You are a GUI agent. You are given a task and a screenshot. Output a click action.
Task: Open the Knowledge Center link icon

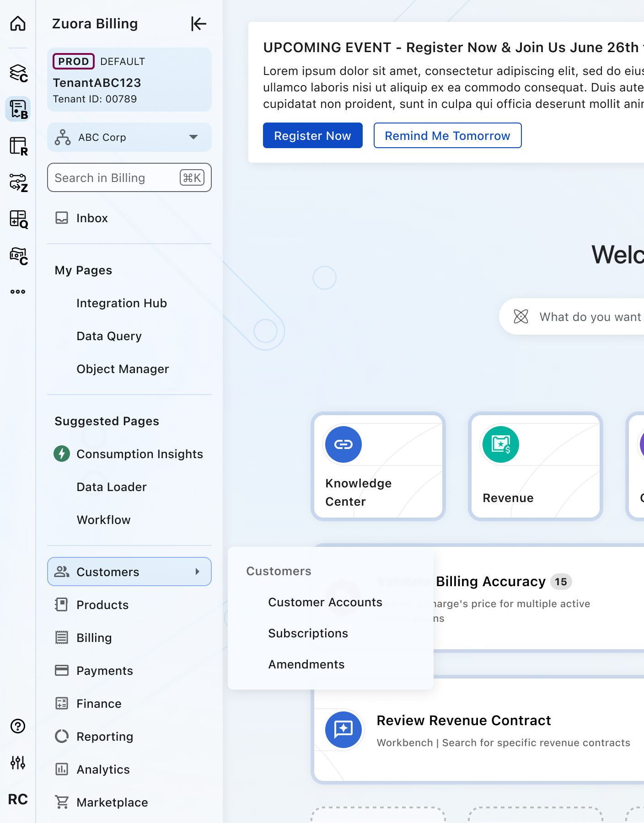[x=343, y=444]
